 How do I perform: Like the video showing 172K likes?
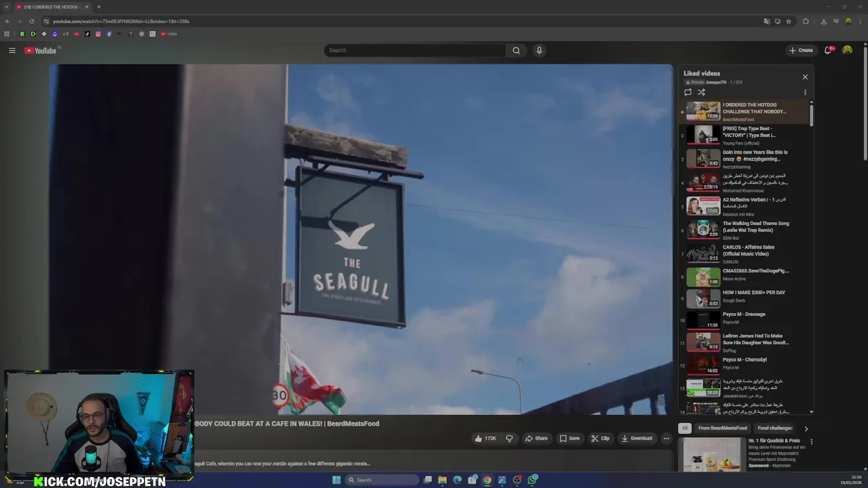click(x=485, y=439)
